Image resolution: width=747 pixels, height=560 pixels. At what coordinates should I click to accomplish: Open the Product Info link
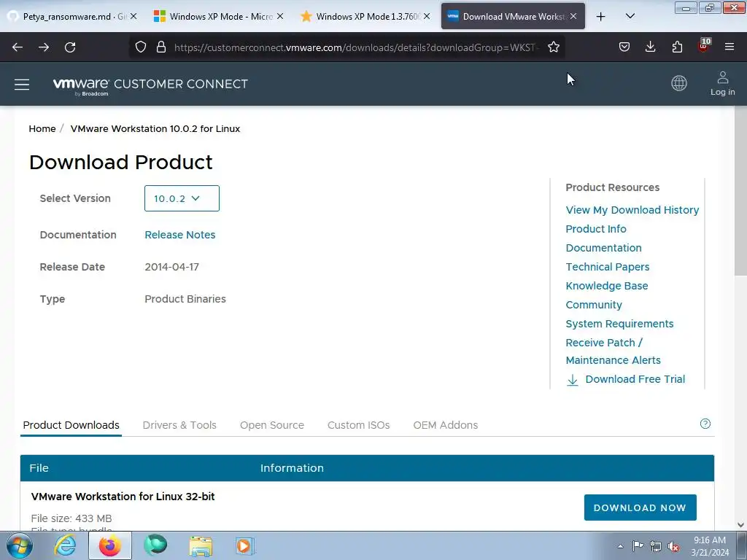595,229
